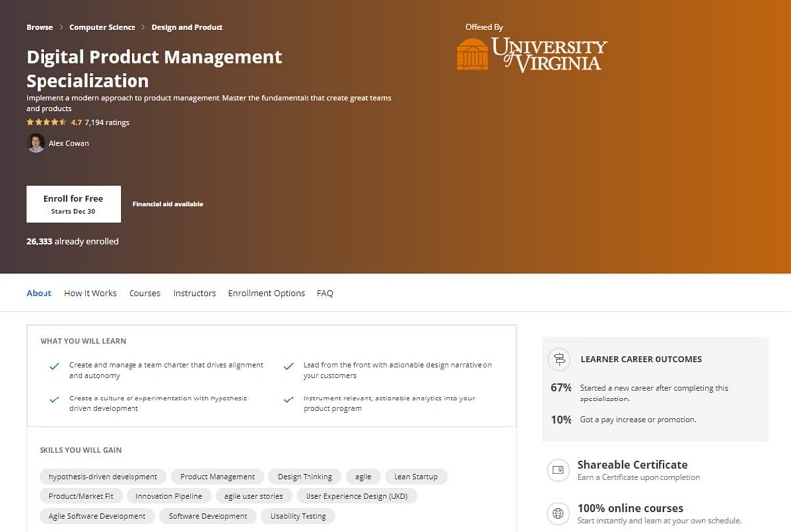Click breadcrumb chevron after Browse
The image size is (791, 532).
61,27
